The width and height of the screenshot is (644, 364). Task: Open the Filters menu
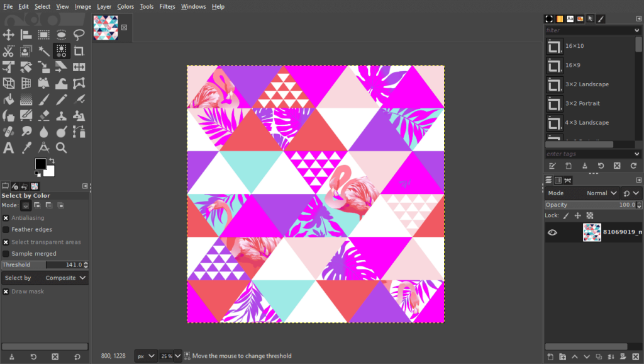167,6
